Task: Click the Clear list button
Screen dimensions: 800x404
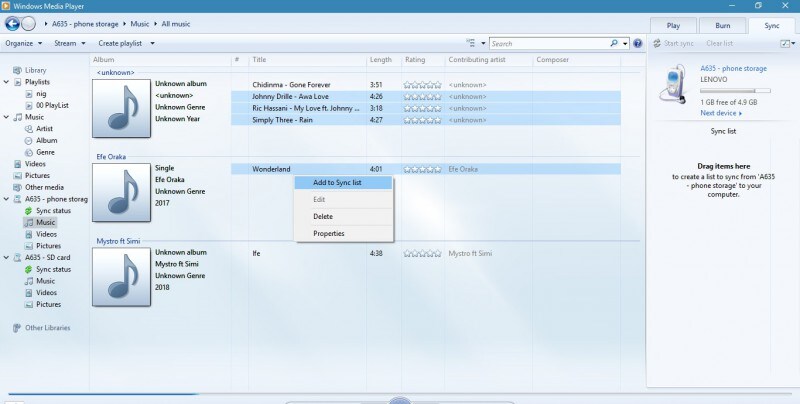Action: (x=719, y=43)
